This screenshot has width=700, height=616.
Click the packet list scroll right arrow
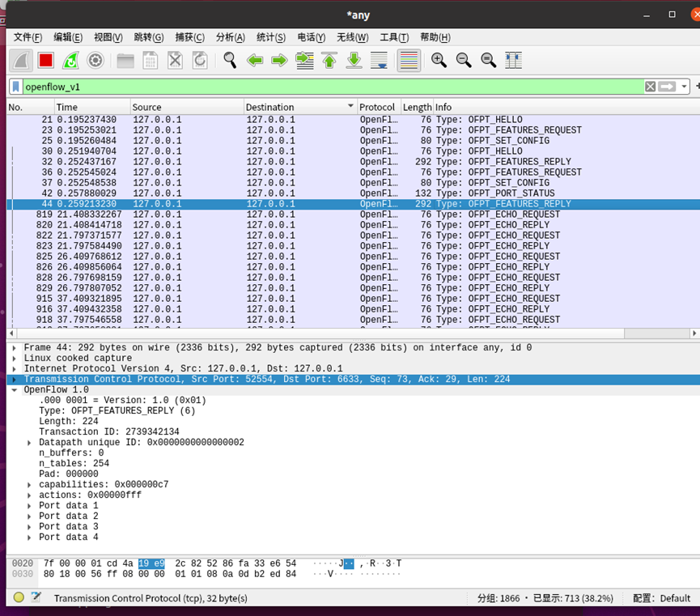tap(694, 333)
